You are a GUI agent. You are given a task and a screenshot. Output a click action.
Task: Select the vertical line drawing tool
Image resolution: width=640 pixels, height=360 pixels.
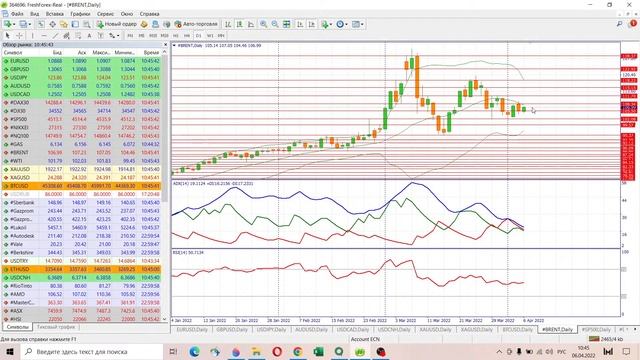[x=33, y=36]
